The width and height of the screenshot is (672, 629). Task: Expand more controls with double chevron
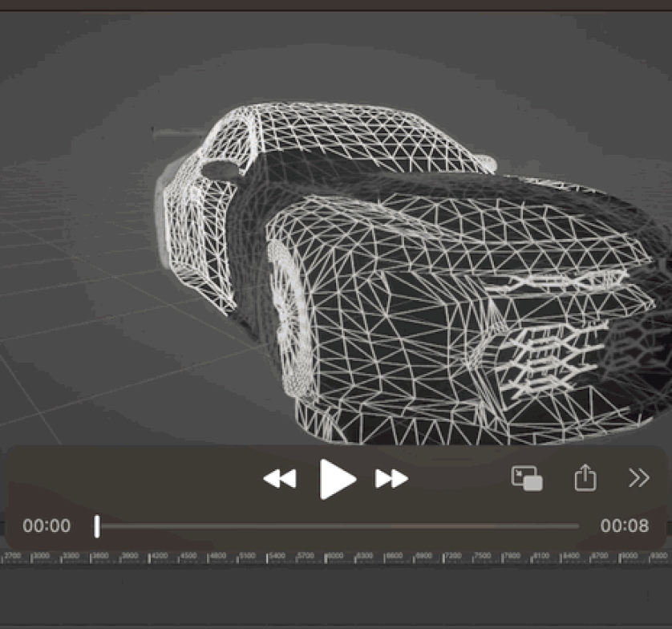638,478
